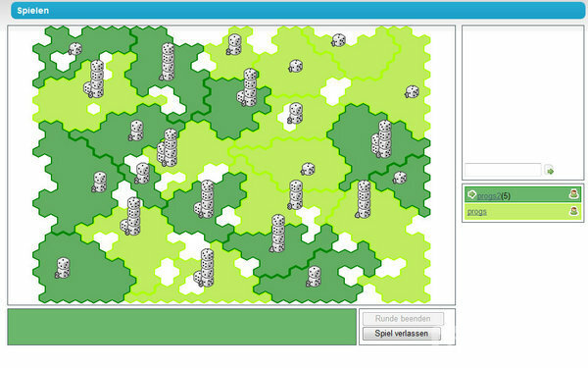Viewport: 588px width, 368px height.
Task: Select the dice stack at the bottom-center light-green territory
Action: [204, 268]
